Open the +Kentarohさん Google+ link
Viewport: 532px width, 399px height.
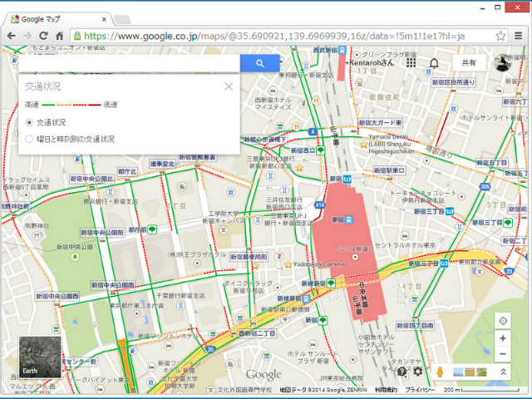pyautogui.click(x=369, y=63)
